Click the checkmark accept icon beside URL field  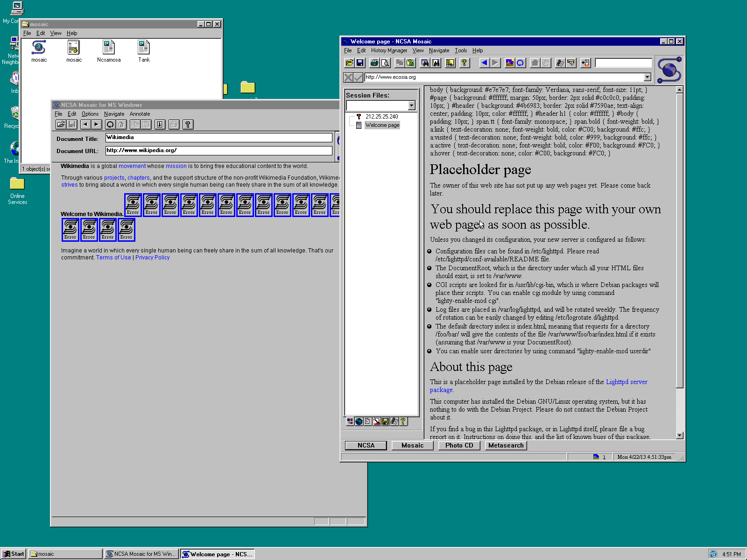pos(358,77)
